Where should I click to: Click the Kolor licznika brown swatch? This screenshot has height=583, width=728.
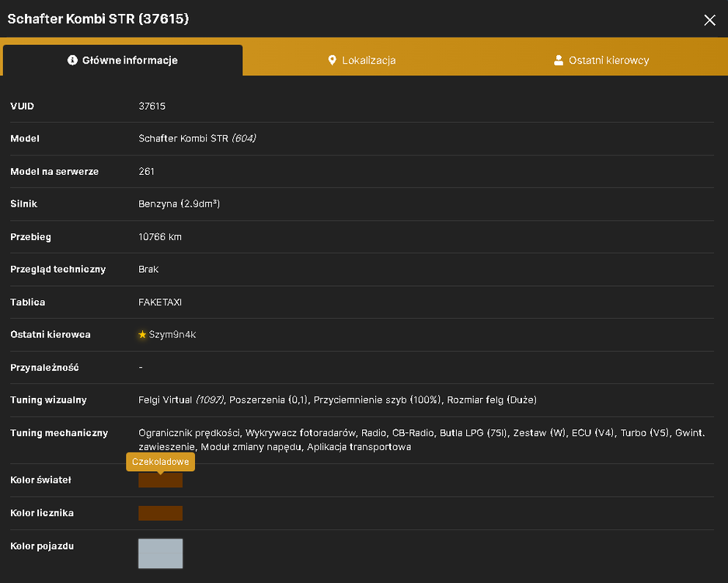pyautogui.click(x=160, y=513)
